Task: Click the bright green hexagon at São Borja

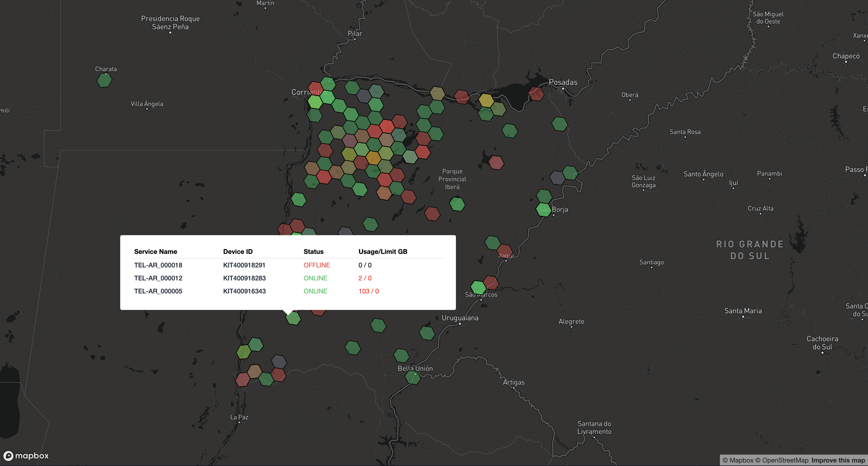Action: [x=543, y=210]
